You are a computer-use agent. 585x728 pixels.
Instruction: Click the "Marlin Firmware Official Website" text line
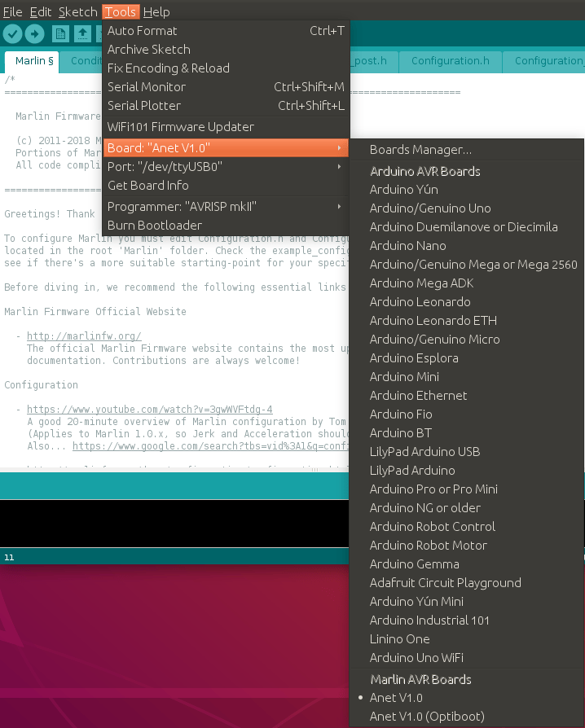pyautogui.click(x=95, y=311)
